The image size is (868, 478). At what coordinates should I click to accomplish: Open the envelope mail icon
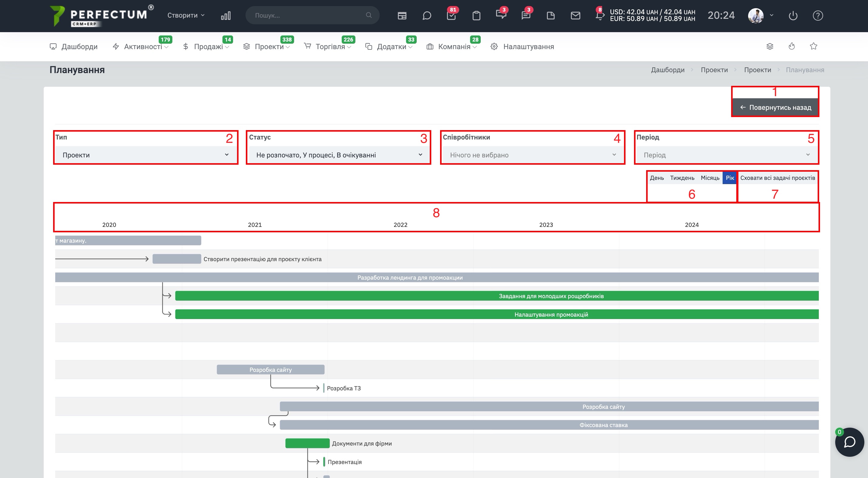point(575,15)
